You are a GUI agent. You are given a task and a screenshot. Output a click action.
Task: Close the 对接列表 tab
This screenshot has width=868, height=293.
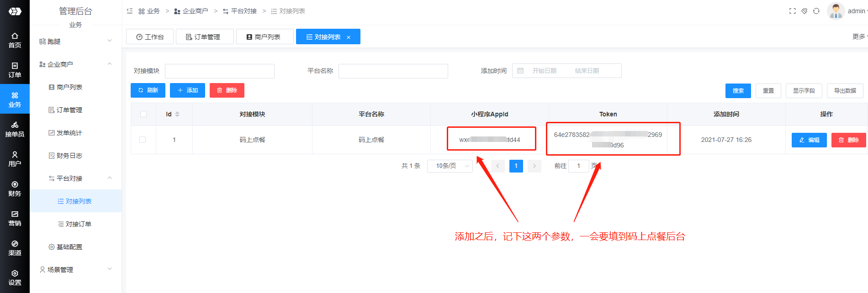coord(349,37)
